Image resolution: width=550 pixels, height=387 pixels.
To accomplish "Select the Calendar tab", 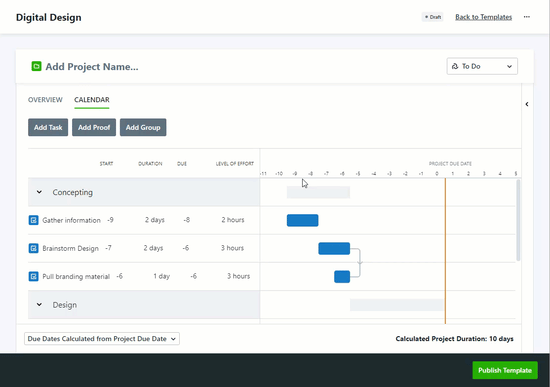I will (x=92, y=100).
